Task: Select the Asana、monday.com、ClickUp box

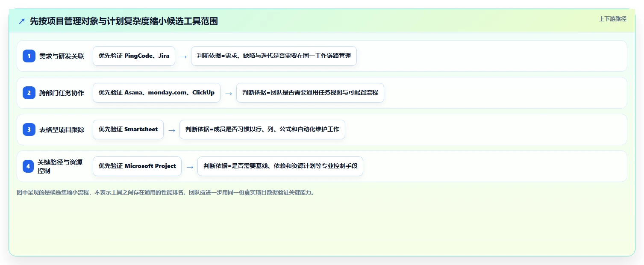Action: 156,93
